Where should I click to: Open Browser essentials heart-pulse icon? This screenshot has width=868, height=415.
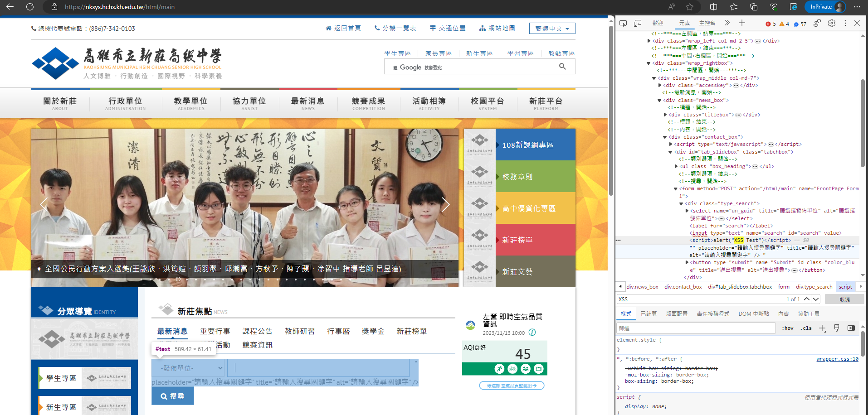pos(774,7)
